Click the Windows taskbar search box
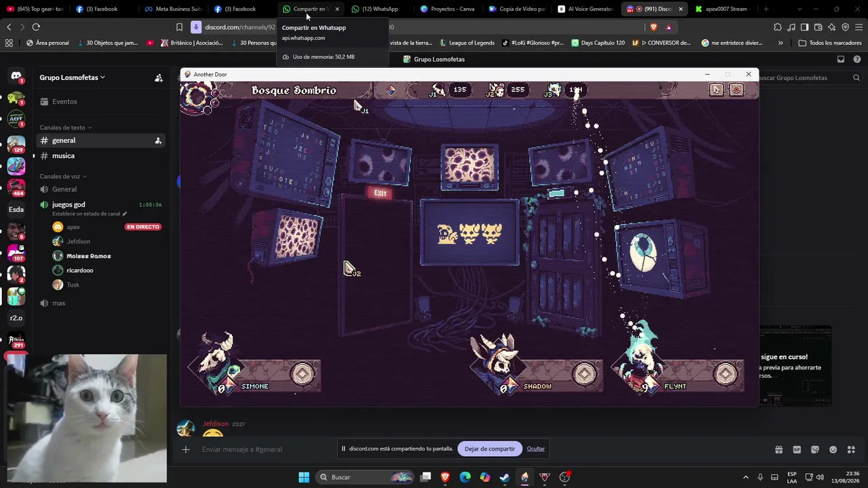The width and height of the screenshot is (868, 488). point(366,477)
